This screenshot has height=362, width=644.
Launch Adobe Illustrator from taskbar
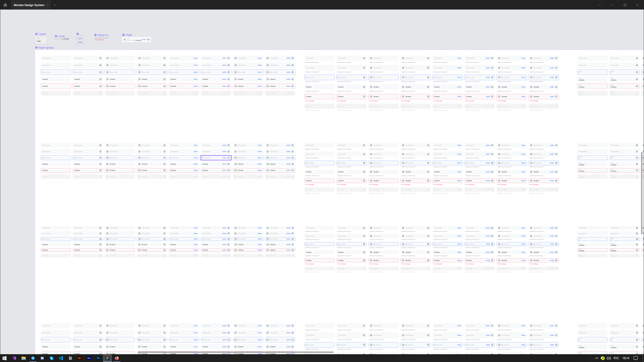click(x=79, y=358)
